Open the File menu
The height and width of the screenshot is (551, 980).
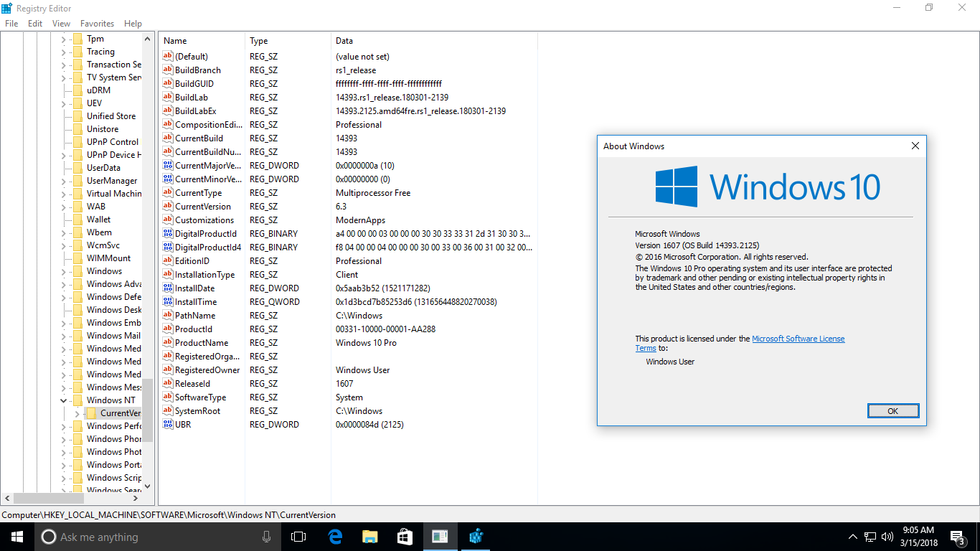click(11, 24)
